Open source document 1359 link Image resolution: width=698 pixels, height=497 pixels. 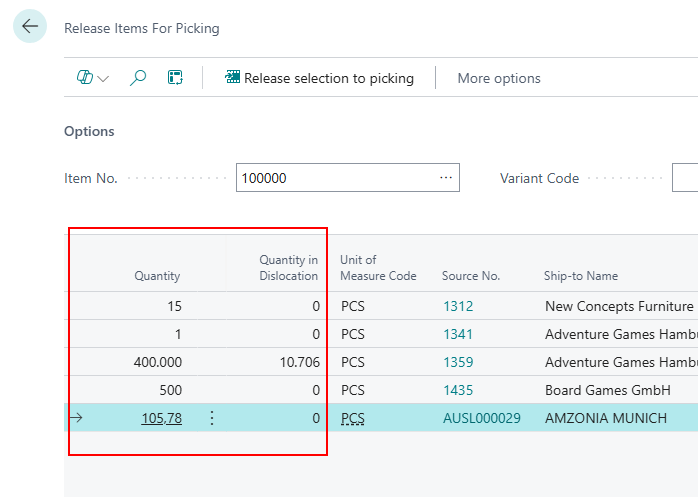[458, 362]
